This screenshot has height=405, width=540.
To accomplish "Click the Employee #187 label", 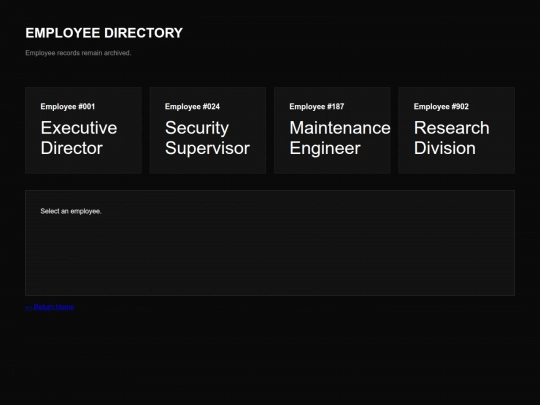I will point(316,106).
